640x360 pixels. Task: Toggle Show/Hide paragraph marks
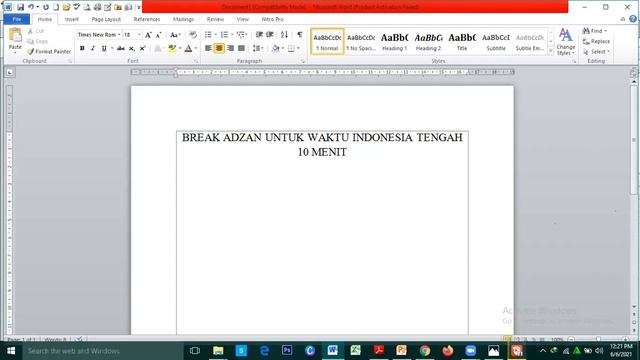point(300,35)
